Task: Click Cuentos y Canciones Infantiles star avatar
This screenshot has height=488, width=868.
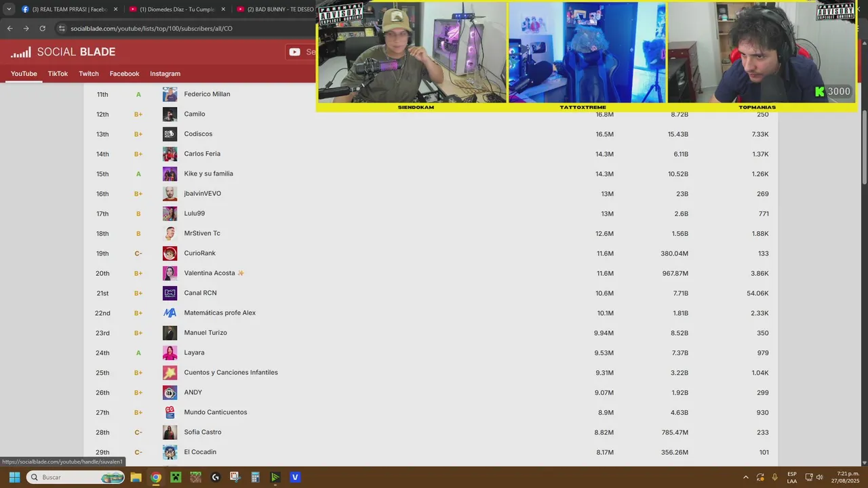Action: 170,373
